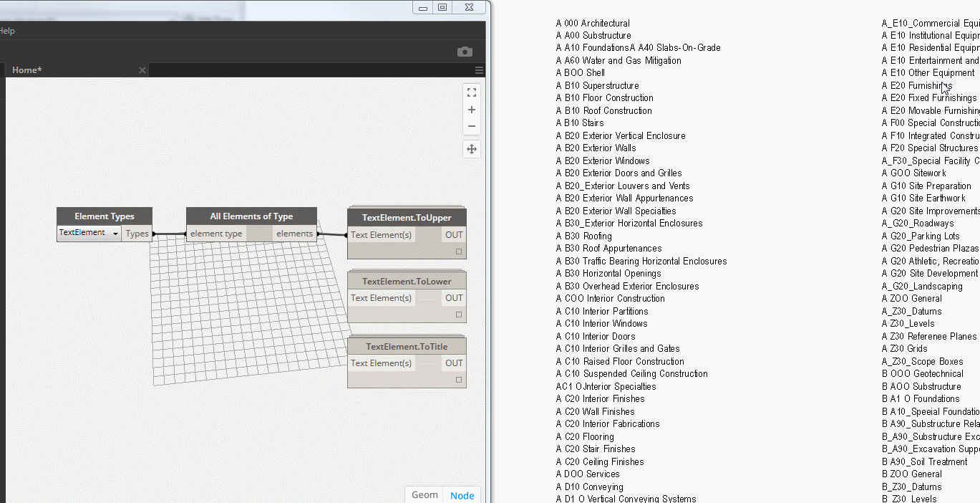980x503 pixels.
Task: Switch to Geom view mode
Action: 424,494
